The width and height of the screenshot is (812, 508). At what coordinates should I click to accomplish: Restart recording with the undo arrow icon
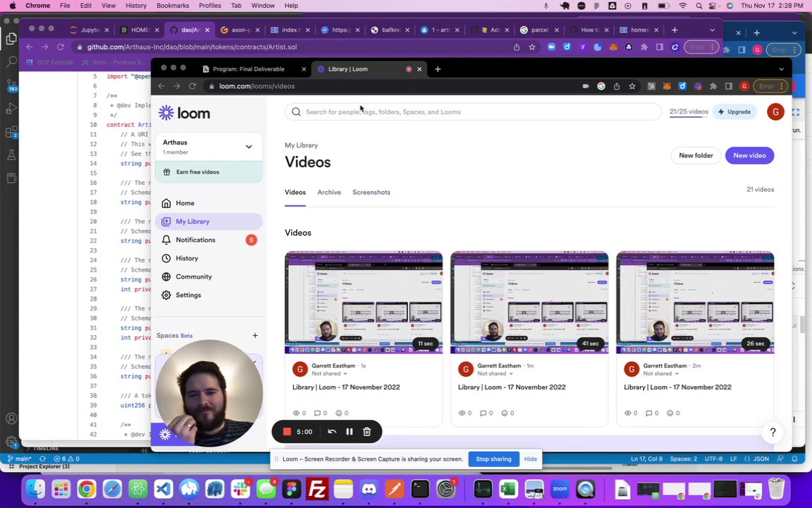click(332, 432)
